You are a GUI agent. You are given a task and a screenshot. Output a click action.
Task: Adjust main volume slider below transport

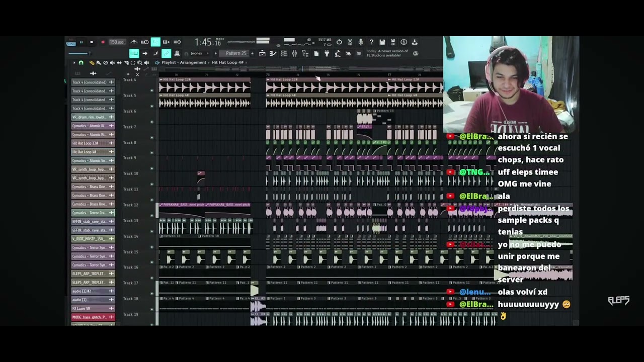tap(79, 53)
